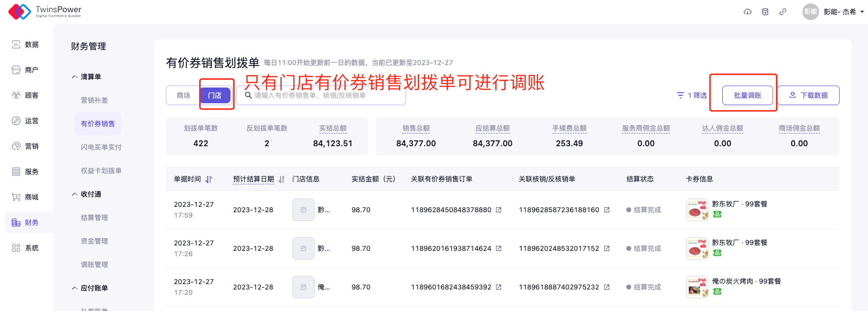The width and height of the screenshot is (868, 311).
Task: Open external link for order 1189628450848378880
Action: [499, 210]
